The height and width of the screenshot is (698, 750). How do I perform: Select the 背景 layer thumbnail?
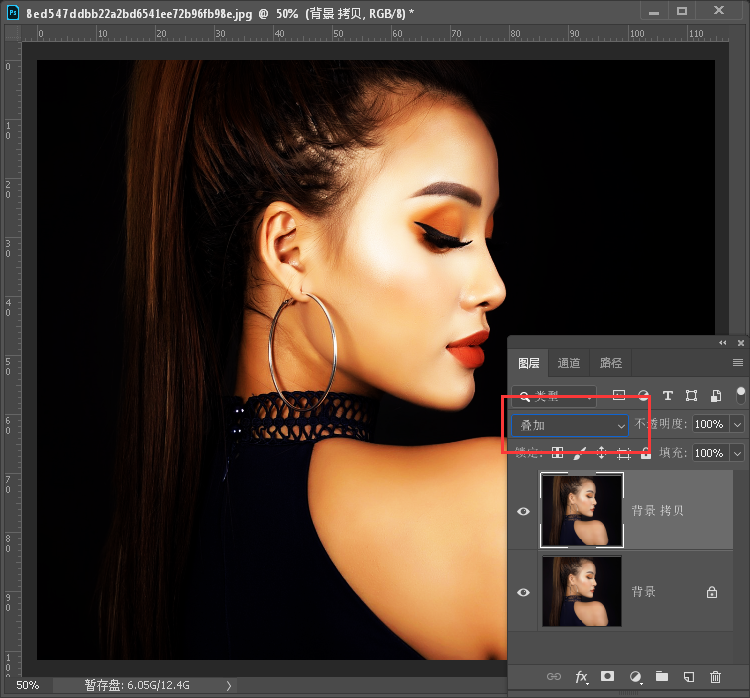pos(581,592)
